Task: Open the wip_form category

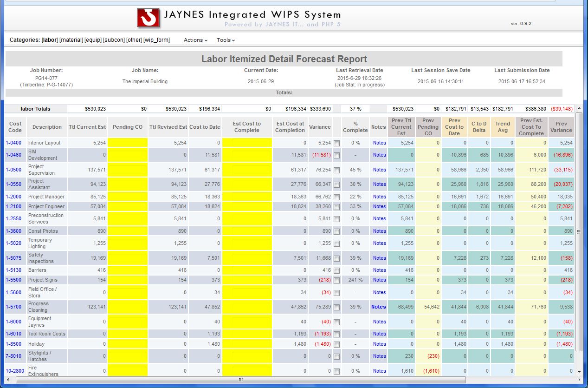Action: pyautogui.click(x=156, y=40)
